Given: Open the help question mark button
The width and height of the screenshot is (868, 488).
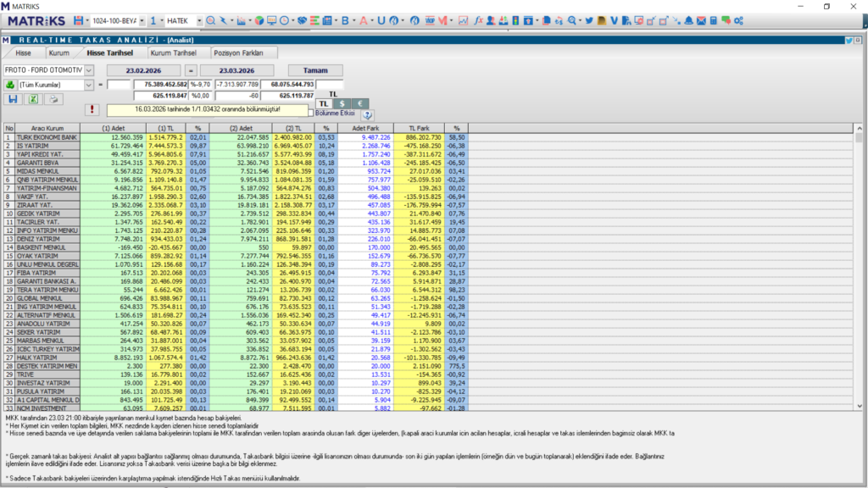Looking at the screenshot, I should tap(367, 114).
